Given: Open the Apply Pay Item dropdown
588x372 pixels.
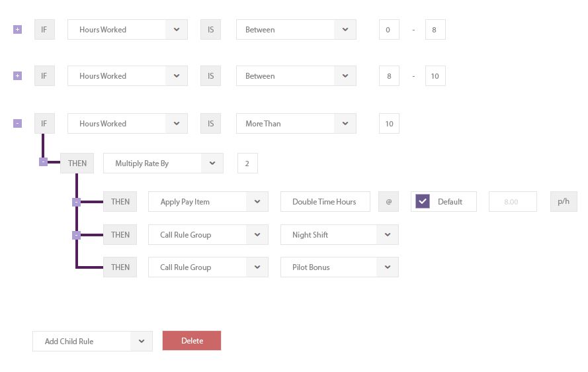Looking at the screenshot, I should point(257,202).
